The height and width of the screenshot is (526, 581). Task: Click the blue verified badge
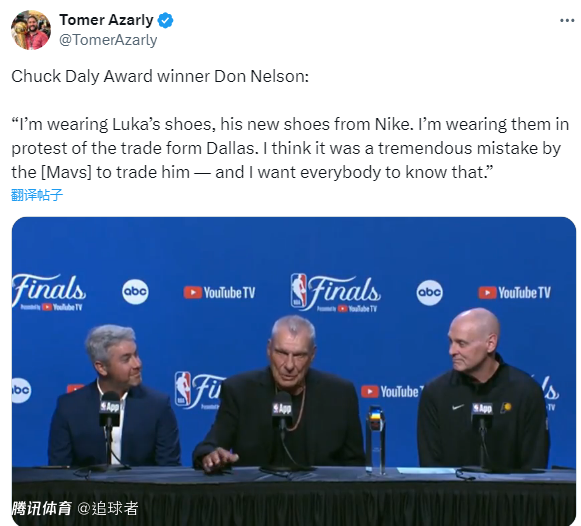165,20
